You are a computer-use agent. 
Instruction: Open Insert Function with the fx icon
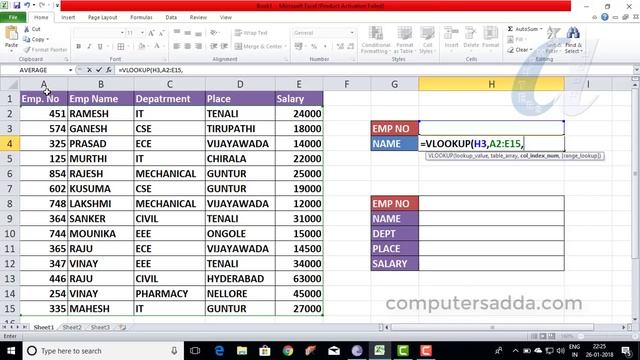109,70
